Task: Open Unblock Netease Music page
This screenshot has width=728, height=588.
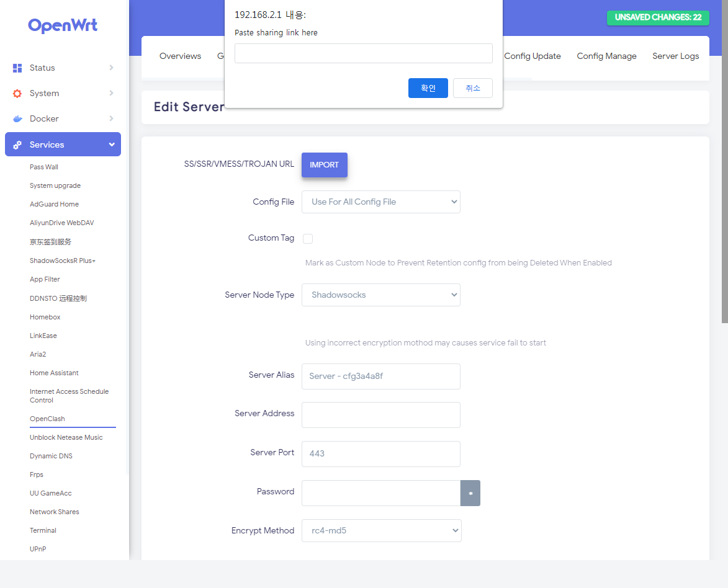Action: [x=66, y=437]
